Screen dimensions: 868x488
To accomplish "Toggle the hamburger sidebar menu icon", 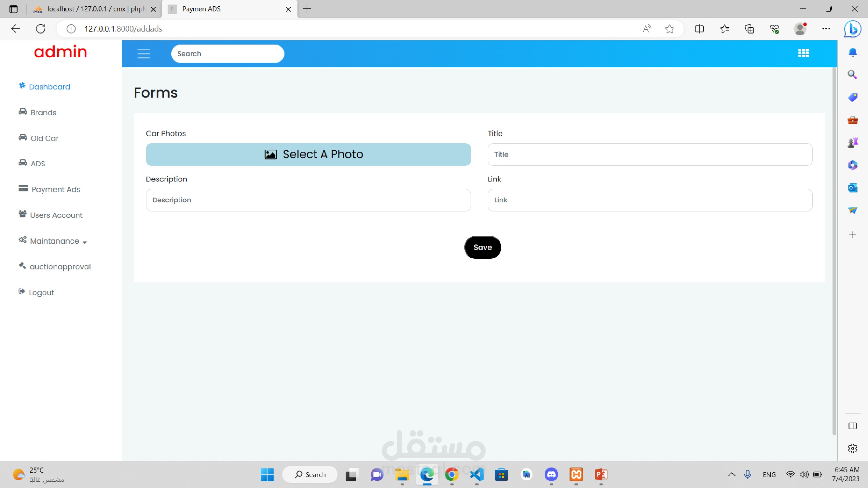I will coord(144,54).
